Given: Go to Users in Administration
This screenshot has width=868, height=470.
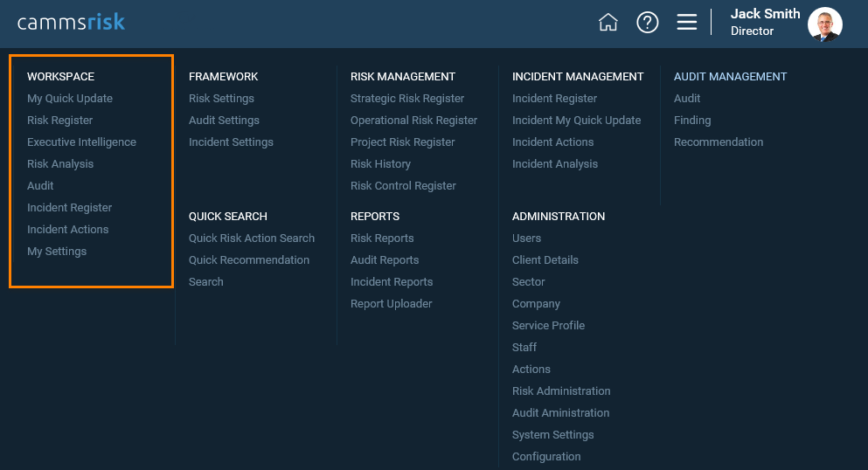Looking at the screenshot, I should (x=526, y=238).
